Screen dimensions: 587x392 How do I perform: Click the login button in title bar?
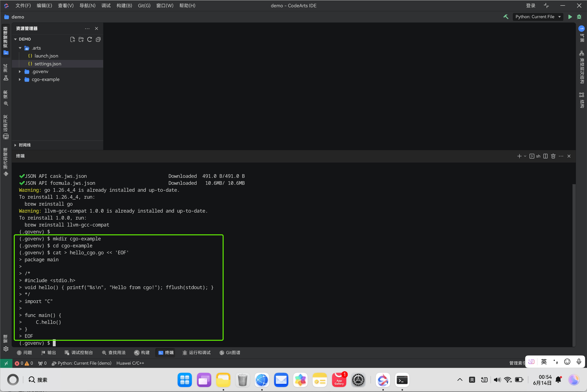[x=530, y=6]
